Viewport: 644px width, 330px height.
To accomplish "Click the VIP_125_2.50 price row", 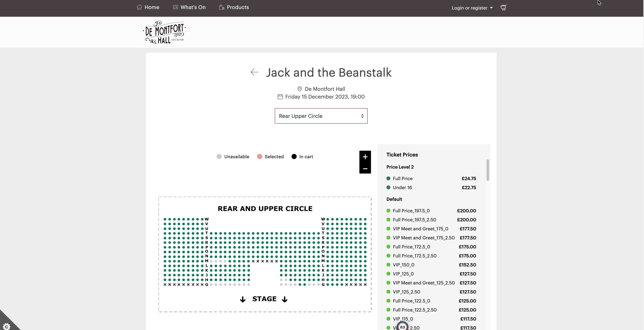I will click(x=431, y=292).
